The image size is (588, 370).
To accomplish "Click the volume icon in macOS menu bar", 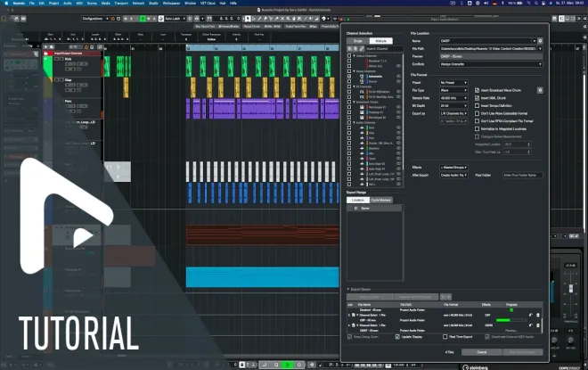I will pyautogui.click(x=486, y=3).
